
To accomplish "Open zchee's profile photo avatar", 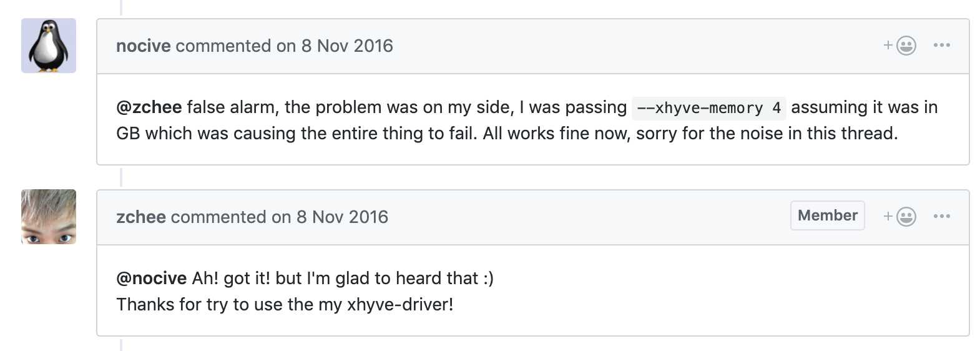I will tap(49, 217).
